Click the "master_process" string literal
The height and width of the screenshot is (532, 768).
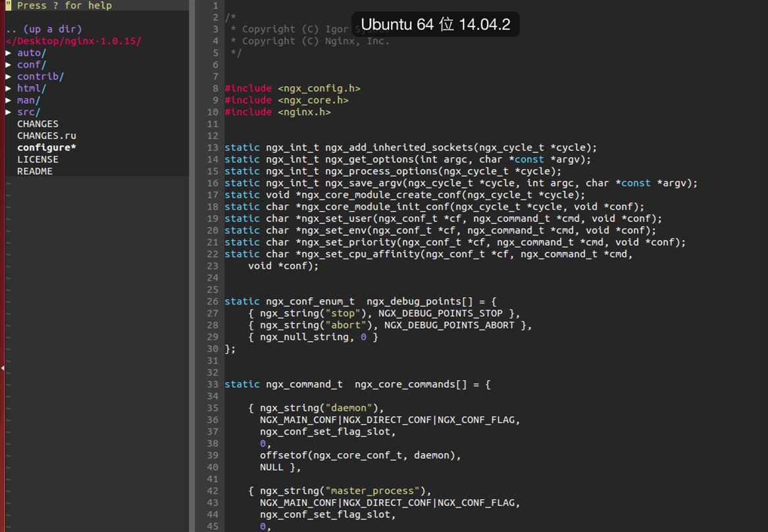coord(372,491)
